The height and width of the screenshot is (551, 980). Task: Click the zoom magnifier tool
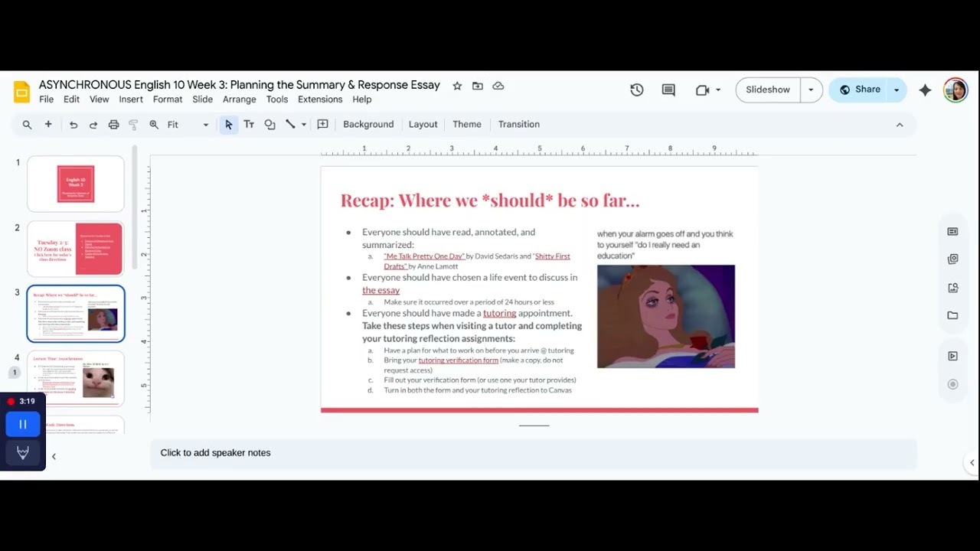[x=154, y=124]
